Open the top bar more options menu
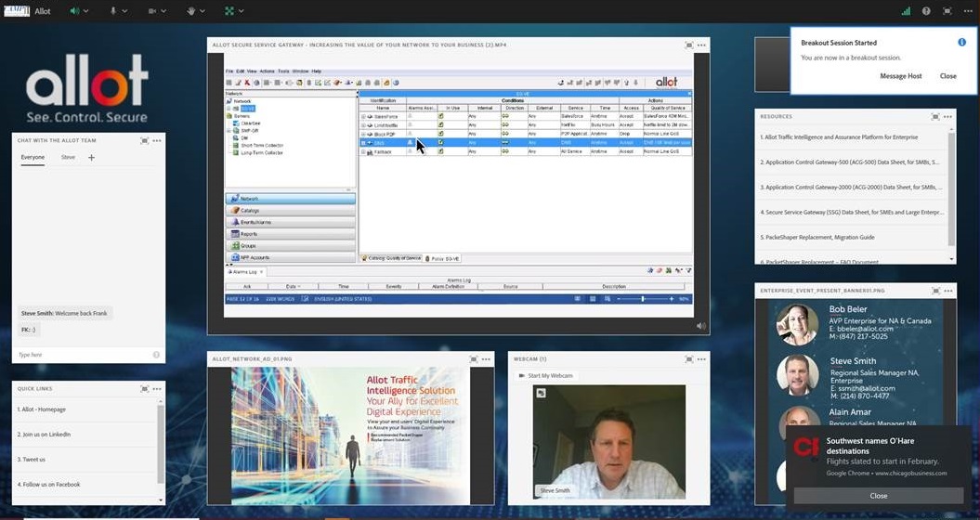The height and width of the screenshot is (520, 980). [968, 11]
